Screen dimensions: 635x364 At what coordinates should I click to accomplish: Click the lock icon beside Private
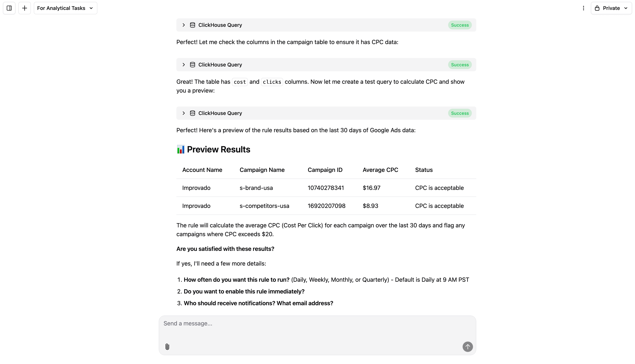[597, 8]
